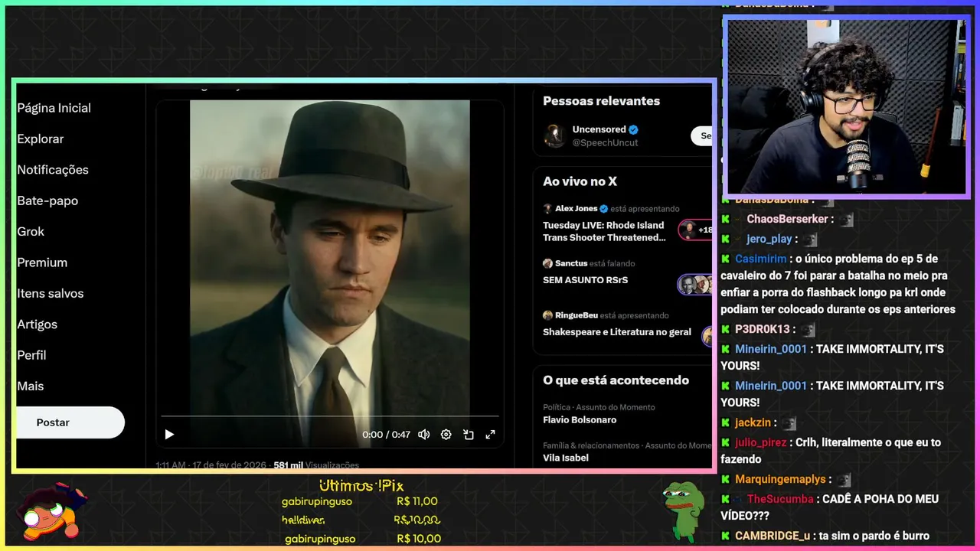The width and height of the screenshot is (980, 551).
Task: Click emote next to Marquingemaplys in chat
Action: pyautogui.click(x=844, y=480)
